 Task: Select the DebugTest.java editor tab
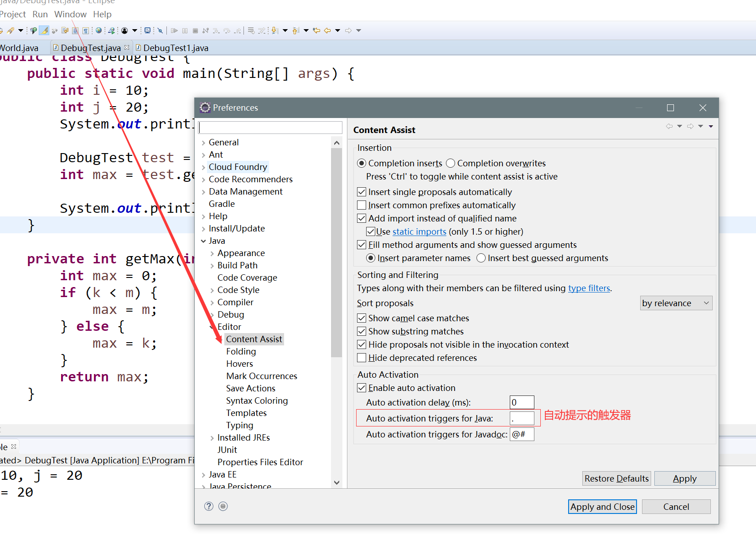pyautogui.click(x=91, y=48)
